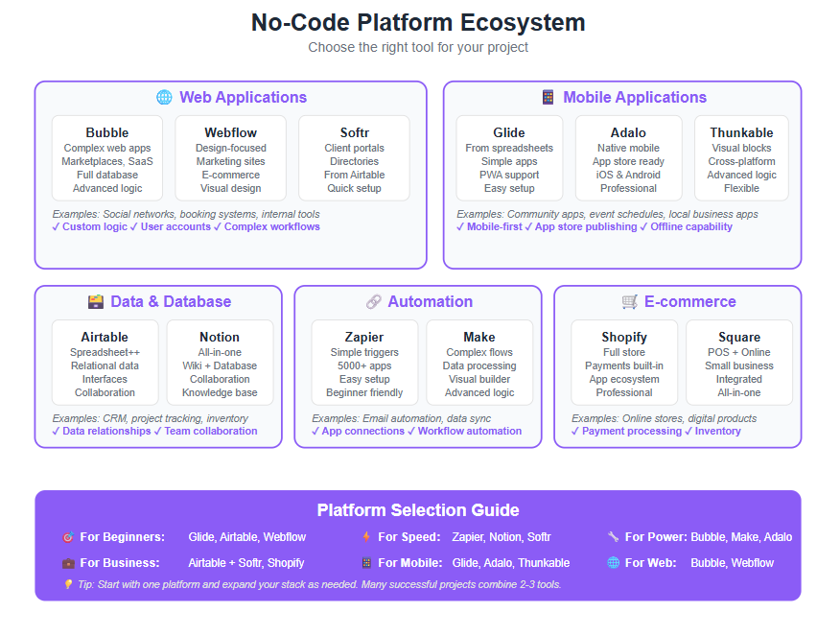Click 'Zapier, Notion, Softr' speed list
The image size is (840, 636).
(x=501, y=537)
